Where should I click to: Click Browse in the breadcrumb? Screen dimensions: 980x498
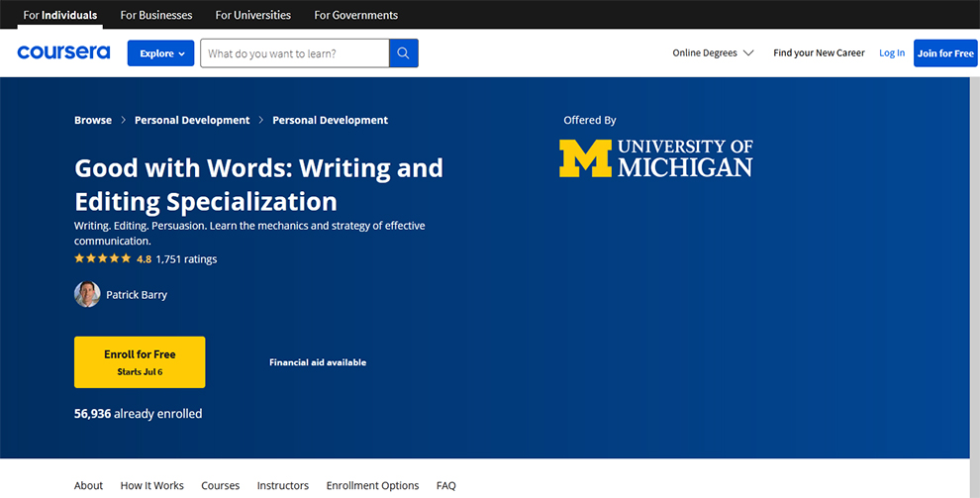[x=93, y=120]
